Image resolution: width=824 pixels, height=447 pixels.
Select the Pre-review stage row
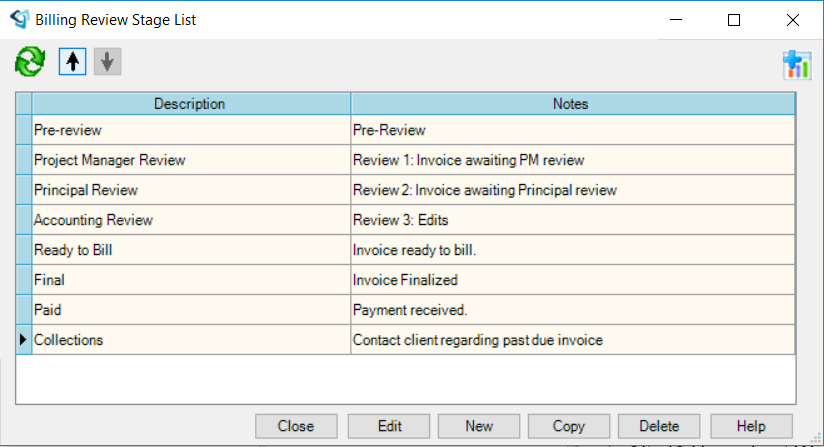pos(406,130)
